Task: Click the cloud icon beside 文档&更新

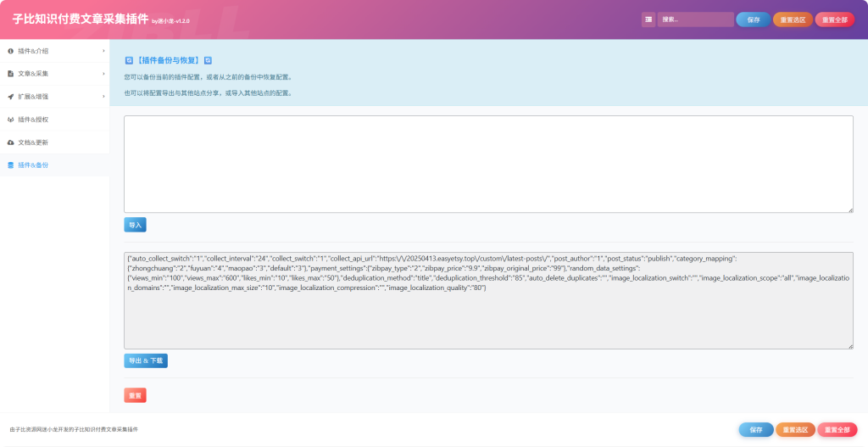Action: (x=10, y=142)
